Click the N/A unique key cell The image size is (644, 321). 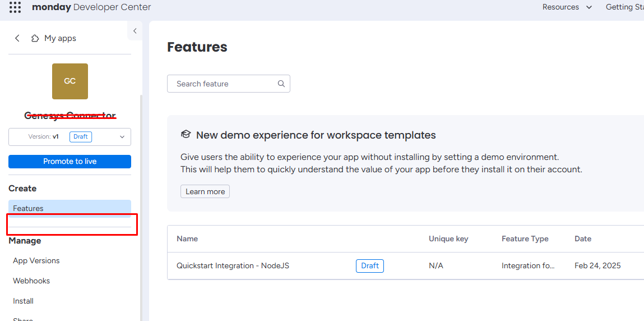point(436,266)
